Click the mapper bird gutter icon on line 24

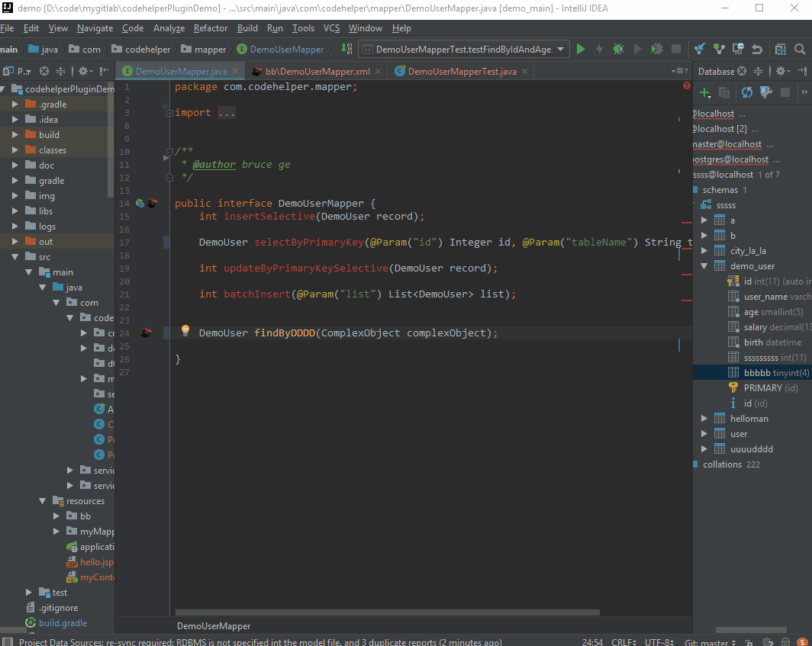click(146, 333)
